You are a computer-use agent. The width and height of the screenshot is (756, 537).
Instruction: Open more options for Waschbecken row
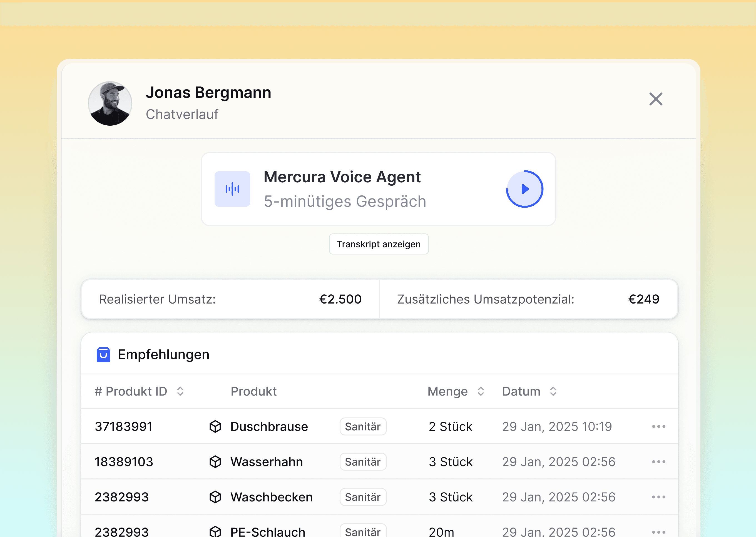coord(658,497)
